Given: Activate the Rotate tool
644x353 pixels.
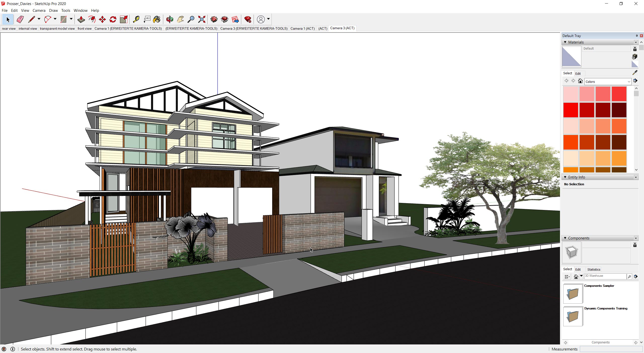Looking at the screenshot, I should (x=113, y=19).
